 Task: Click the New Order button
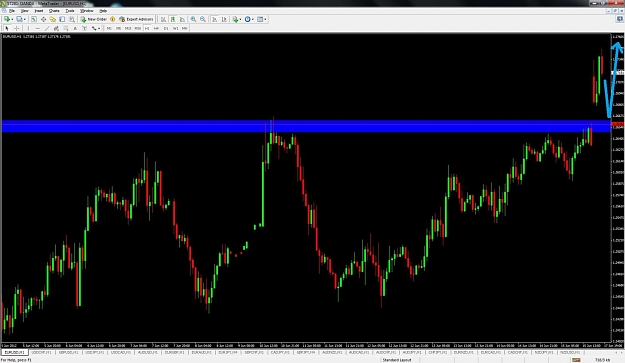[x=94, y=19]
